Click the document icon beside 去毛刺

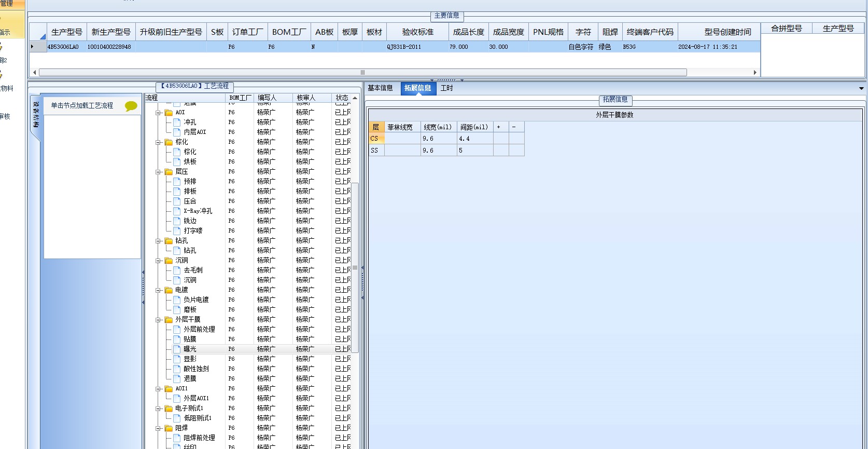(x=177, y=270)
